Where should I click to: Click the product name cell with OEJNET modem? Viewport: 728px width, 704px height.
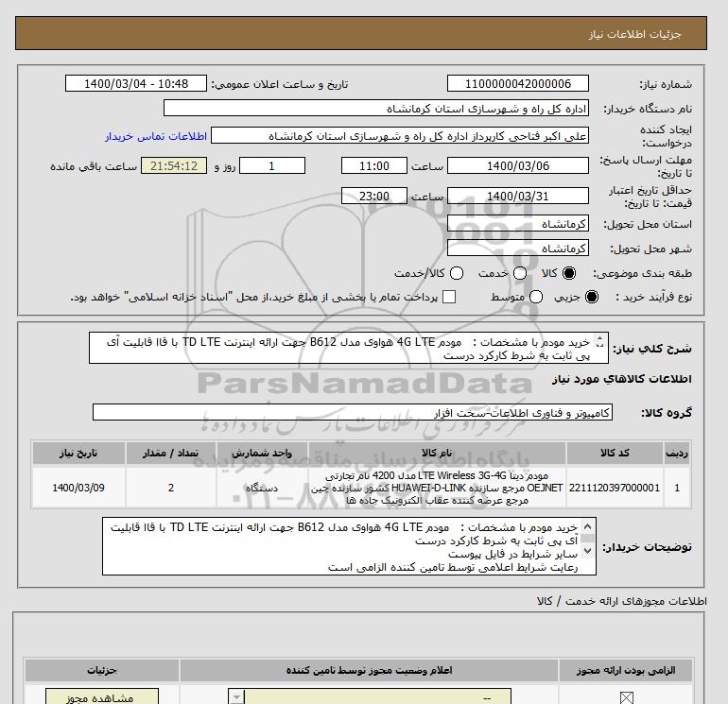click(x=437, y=488)
